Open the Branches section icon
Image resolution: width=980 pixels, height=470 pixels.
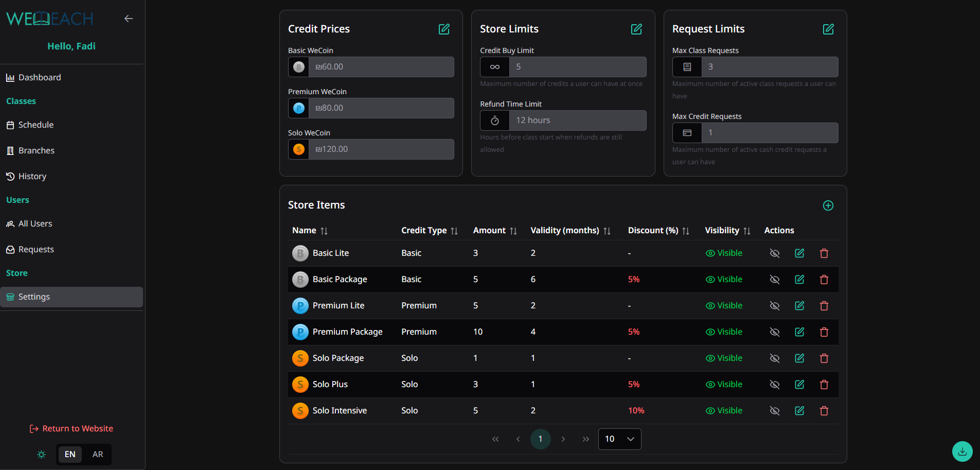tap(10, 150)
